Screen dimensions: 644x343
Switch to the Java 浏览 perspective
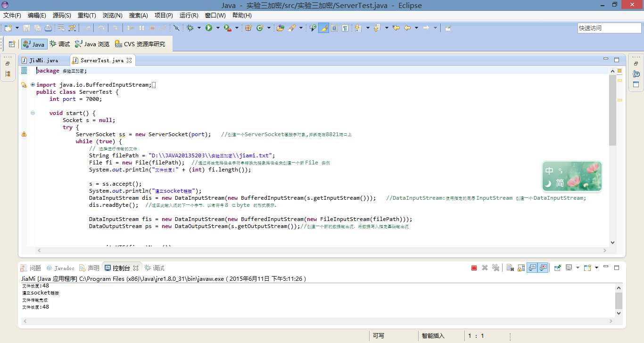(x=92, y=44)
